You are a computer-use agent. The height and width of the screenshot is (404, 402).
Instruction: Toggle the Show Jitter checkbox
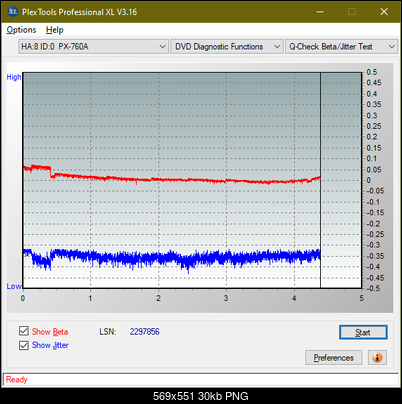(x=24, y=345)
